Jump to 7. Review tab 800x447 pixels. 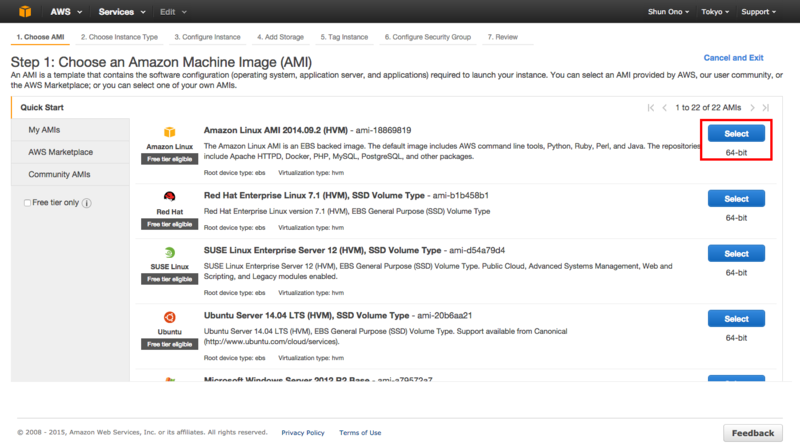[x=502, y=37]
